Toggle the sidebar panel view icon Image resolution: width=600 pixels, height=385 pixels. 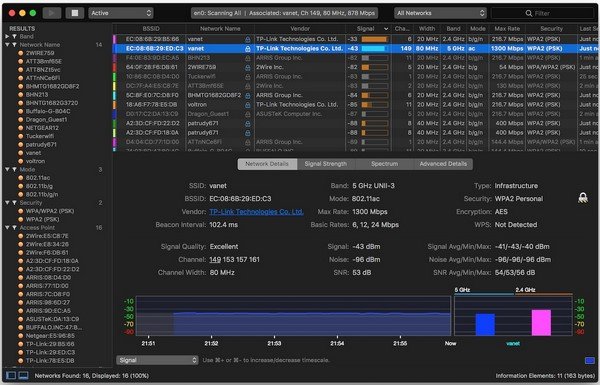coord(11,375)
